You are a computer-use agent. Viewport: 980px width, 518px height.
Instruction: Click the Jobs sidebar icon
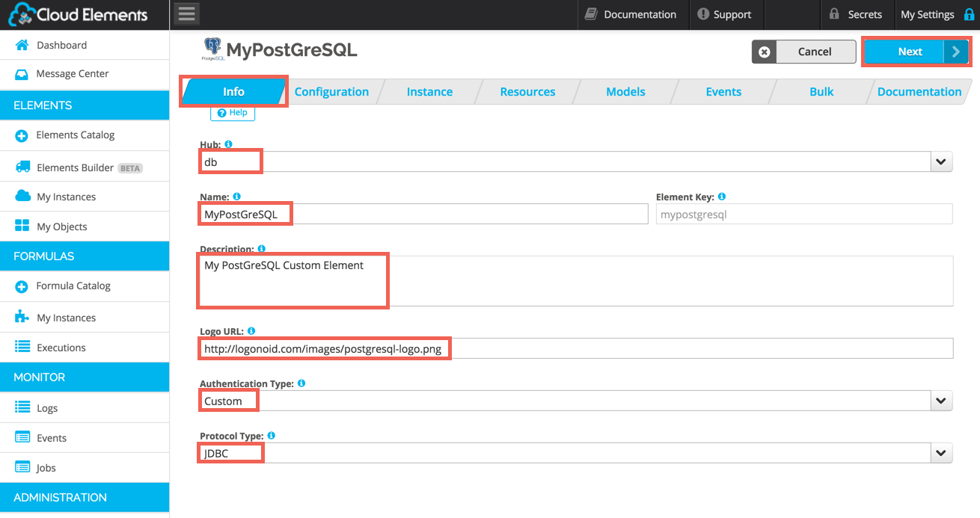coord(22,468)
